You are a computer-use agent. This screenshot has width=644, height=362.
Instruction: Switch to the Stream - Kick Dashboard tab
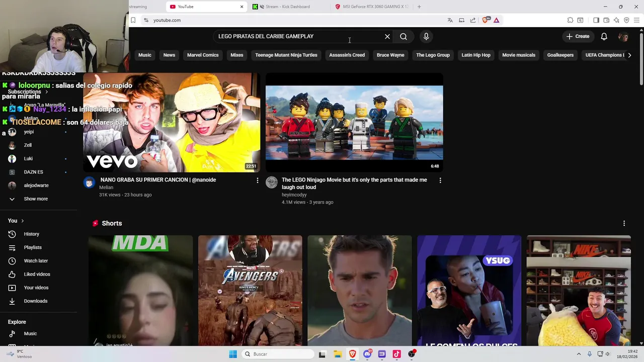(x=287, y=7)
